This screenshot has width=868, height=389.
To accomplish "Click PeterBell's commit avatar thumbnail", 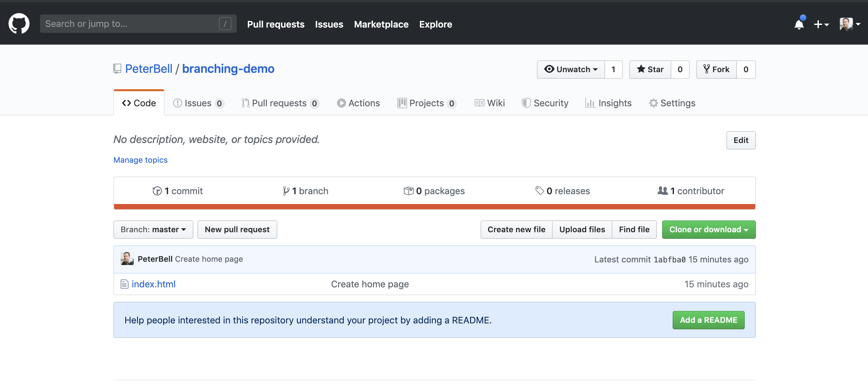I will 127,258.
